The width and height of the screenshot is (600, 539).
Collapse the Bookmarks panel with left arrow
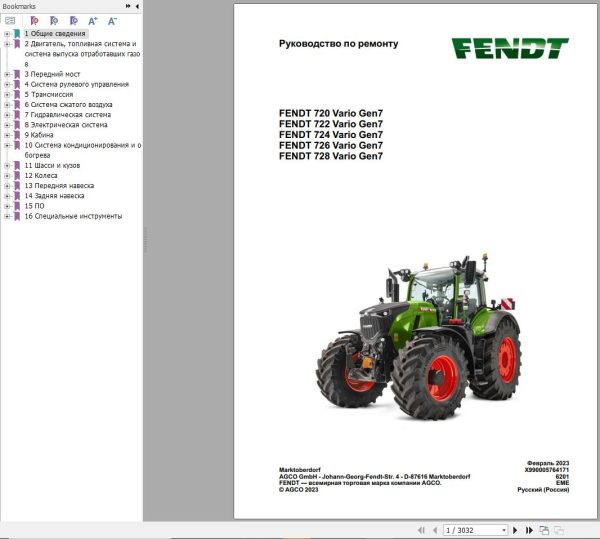pyautogui.click(x=137, y=6)
